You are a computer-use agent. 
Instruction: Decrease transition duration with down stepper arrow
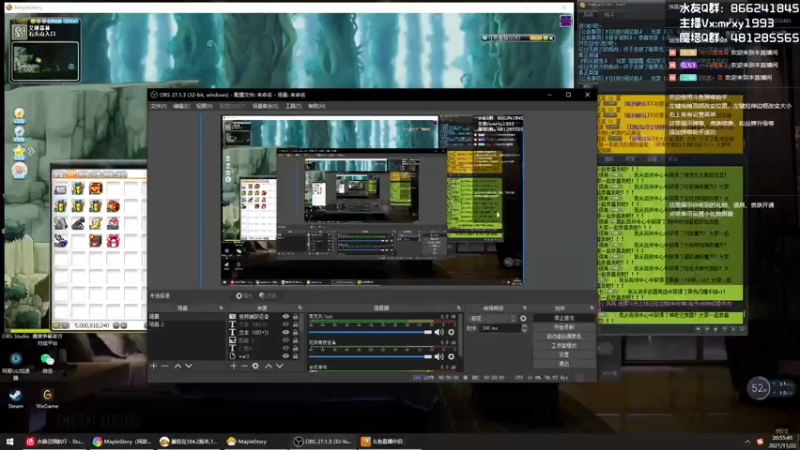point(524,331)
